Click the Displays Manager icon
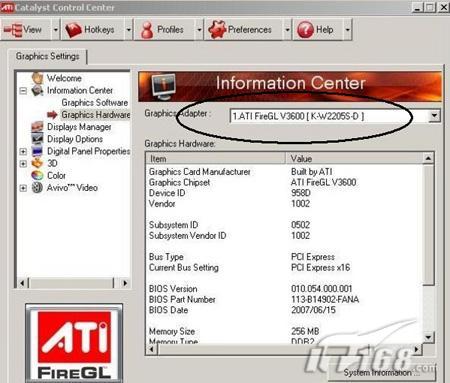 point(37,127)
